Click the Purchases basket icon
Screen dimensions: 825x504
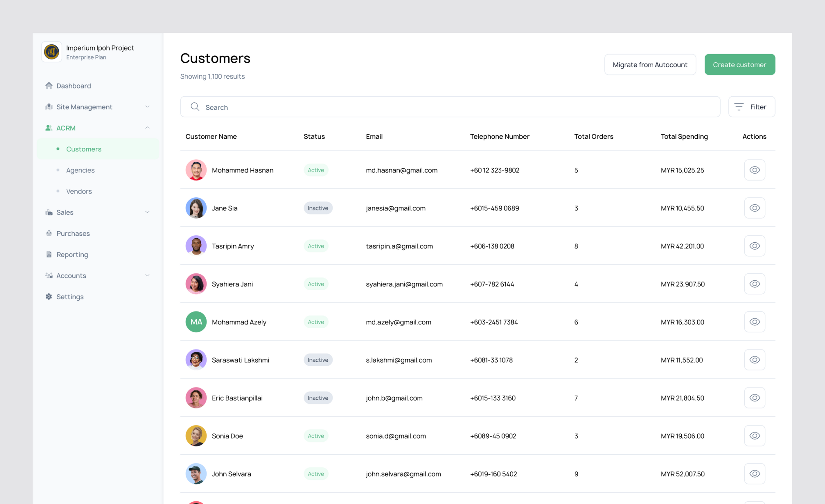pos(49,233)
